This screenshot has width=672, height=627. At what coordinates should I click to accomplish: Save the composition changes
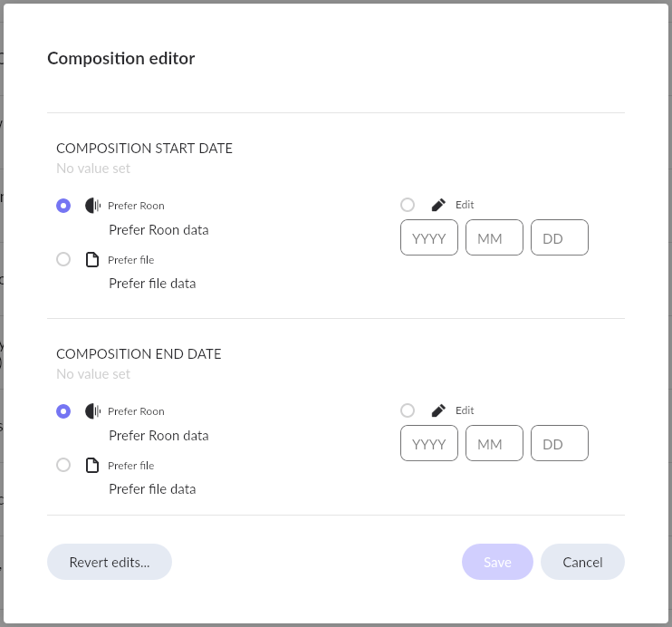(497, 562)
